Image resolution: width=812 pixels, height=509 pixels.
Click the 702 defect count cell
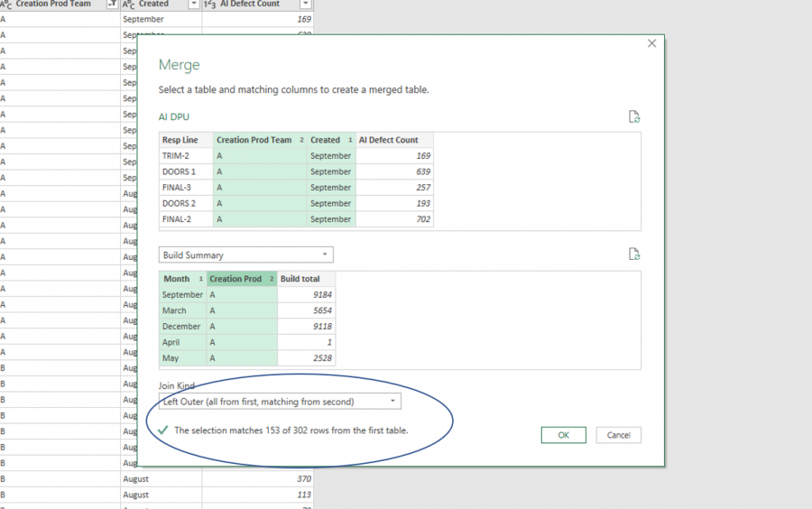tap(394, 219)
